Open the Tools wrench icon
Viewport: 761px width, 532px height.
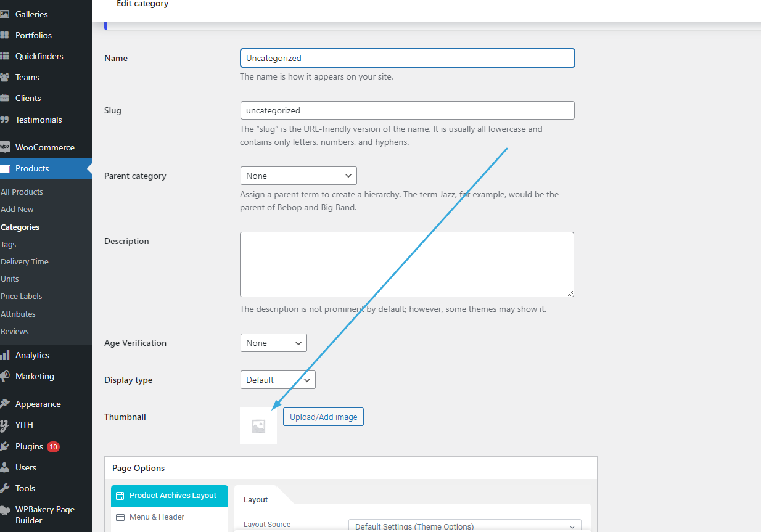click(4, 488)
